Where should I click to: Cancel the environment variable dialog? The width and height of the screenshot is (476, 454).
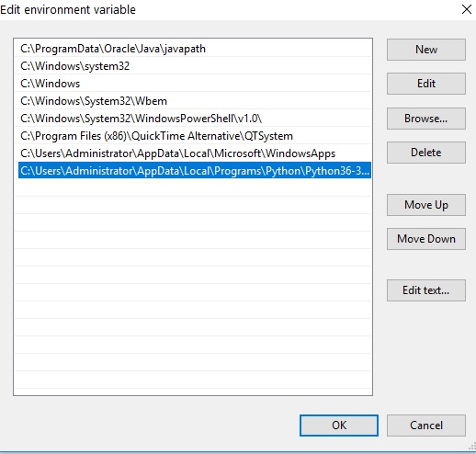[426, 426]
